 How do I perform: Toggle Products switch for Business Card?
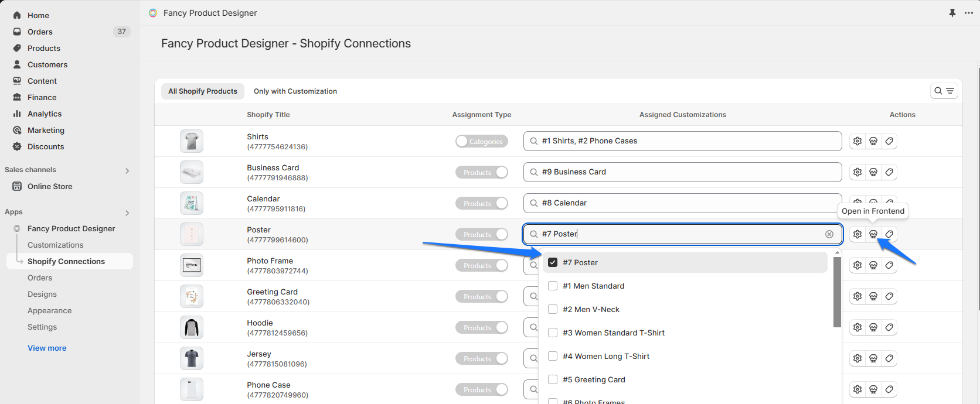pyautogui.click(x=482, y=172)
